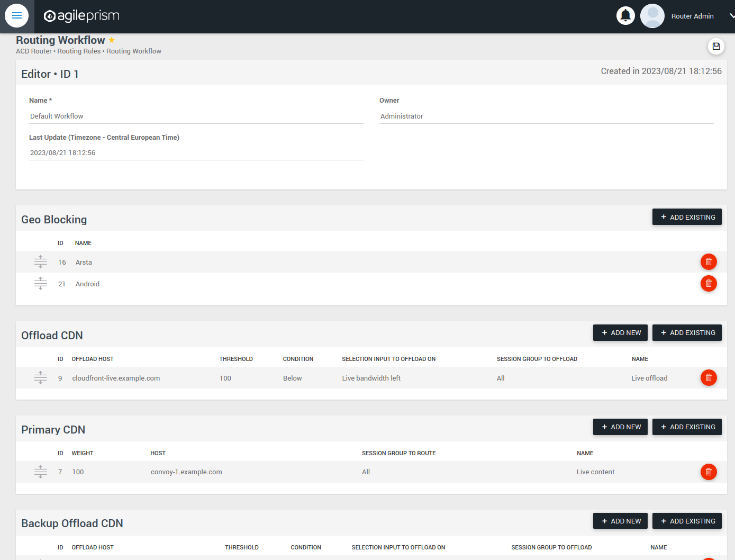Click ADD NEW under Backup Offload CDN
Image resolution: width=735 pixels, height=560 pixels.
click(x=620, y=521)
